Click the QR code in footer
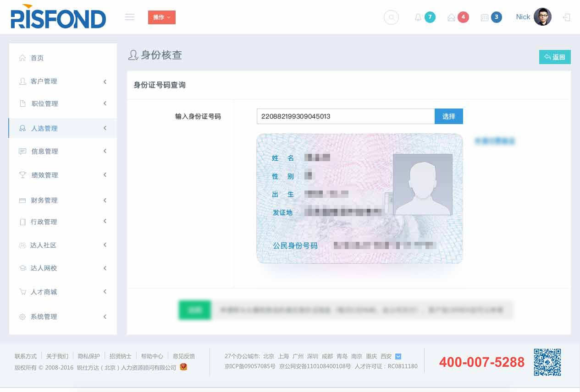The width and height of the screenshot is (580, 392). [x=547, y=362]
